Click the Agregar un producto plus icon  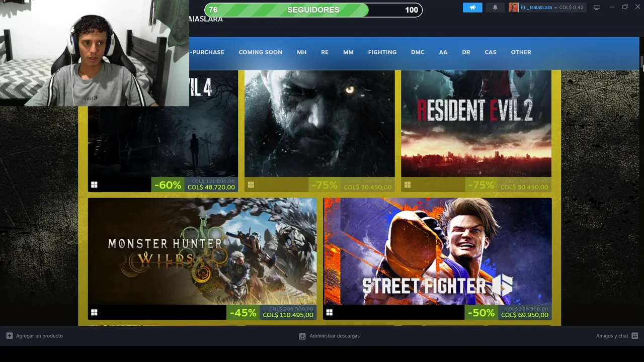point(10,336)
